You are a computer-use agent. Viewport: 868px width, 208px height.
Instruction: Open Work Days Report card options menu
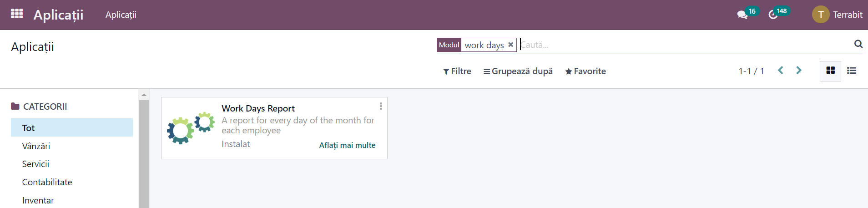[x=381, y=106]
